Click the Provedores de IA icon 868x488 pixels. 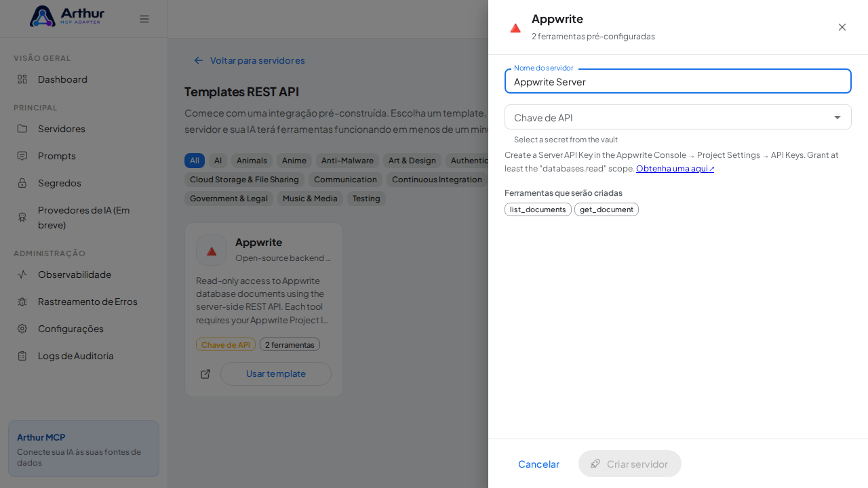[x=22, y=218]
